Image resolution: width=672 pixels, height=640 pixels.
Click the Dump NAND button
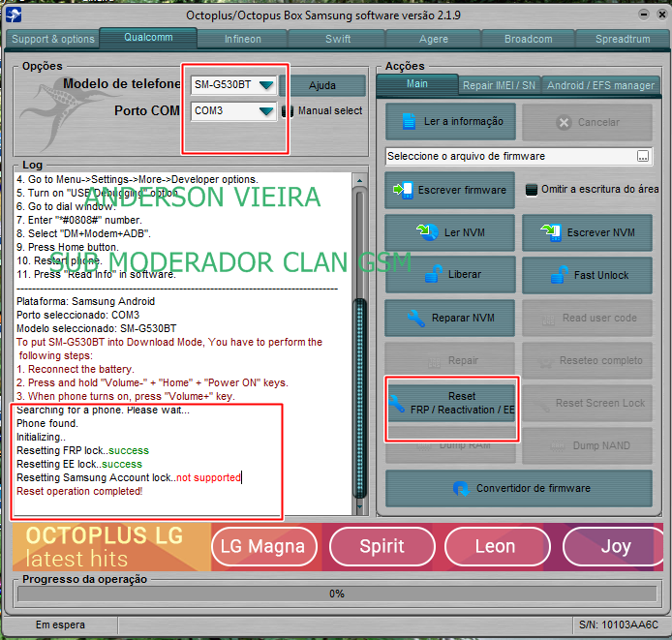click(587, 445)
